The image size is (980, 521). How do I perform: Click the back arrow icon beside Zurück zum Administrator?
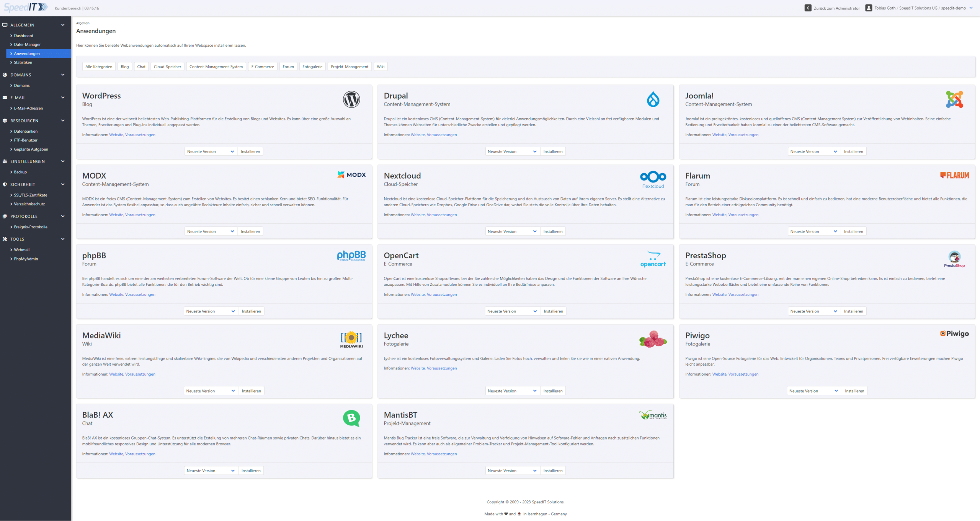click(808, 8)
